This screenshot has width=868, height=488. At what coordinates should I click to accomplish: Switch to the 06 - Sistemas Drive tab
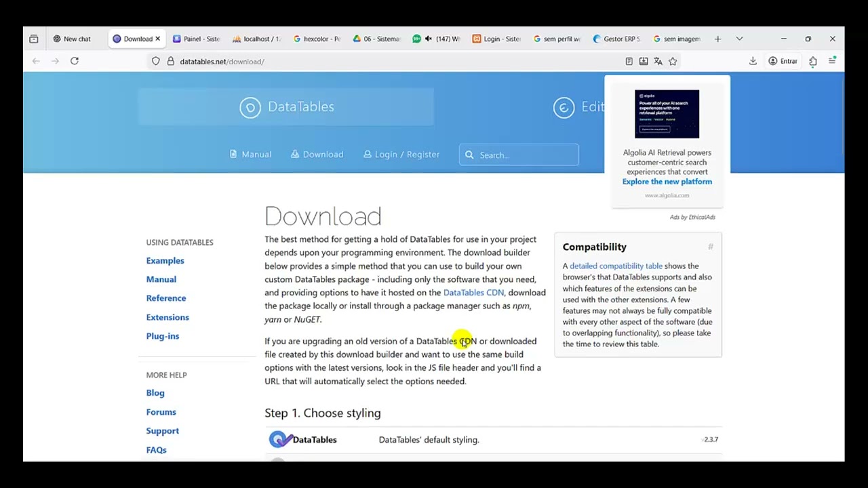tap(376, 39)
